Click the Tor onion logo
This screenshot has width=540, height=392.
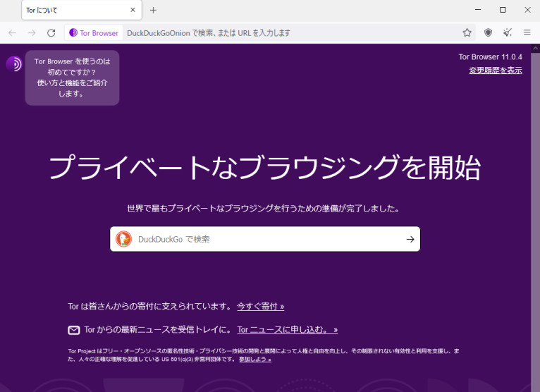pyautogui.click(x=14, y=64)
